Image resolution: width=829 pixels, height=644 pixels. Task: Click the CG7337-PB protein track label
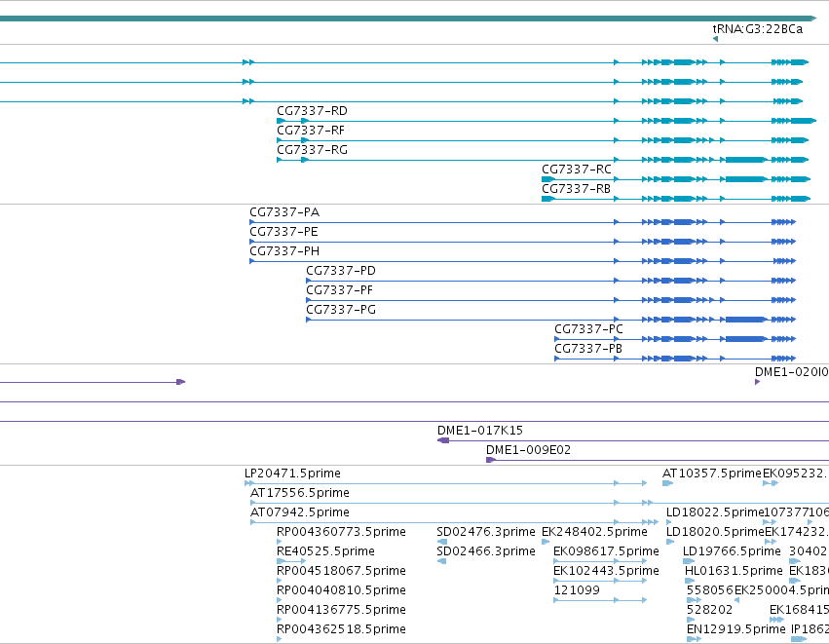[588, 349]
